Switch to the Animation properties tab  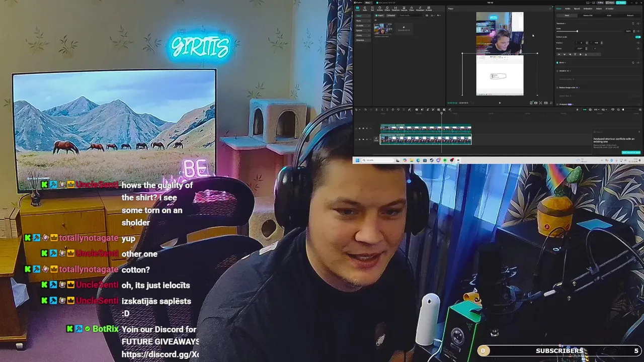[588, 9]
